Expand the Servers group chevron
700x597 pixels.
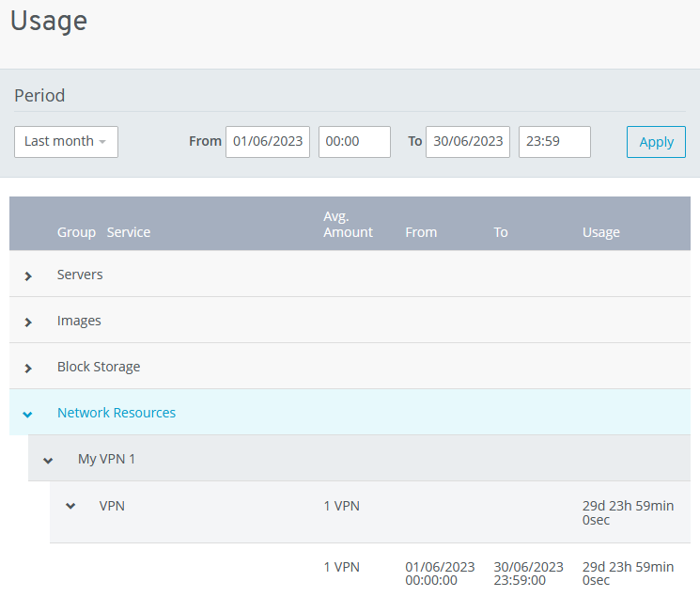[28, 275]
